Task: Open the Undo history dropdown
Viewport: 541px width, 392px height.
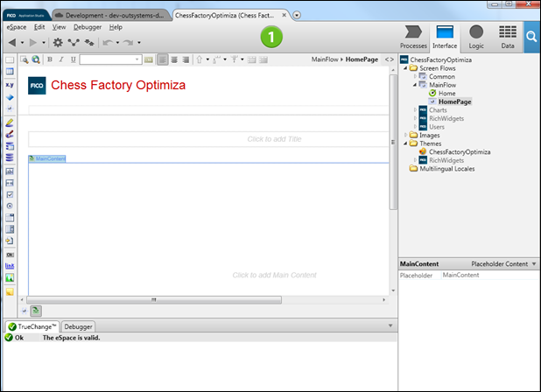Action: 117,43
